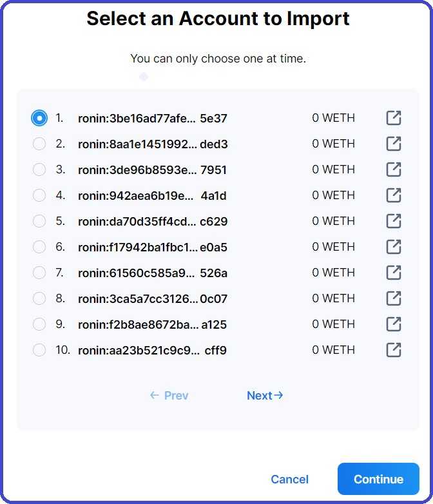
Task: View account ending 7951 in explorer
Action: [394, 170]
